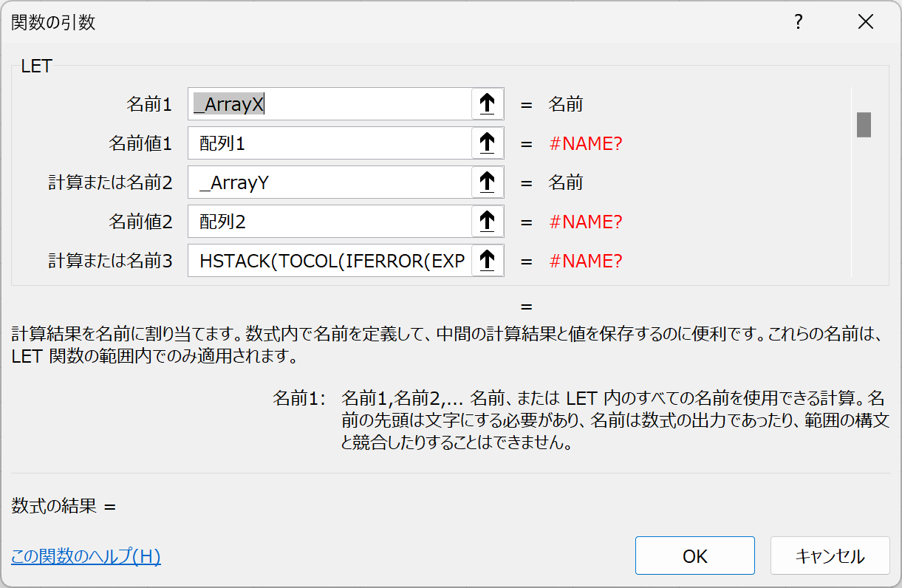The height and width of the screenshot is (588, 902).
Task: Collapse dialog via 名前1 range selector arrow
Action: click(x=488, y=104)
